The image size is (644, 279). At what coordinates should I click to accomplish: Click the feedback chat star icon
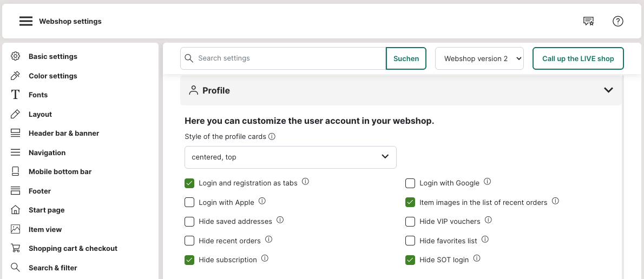[588, 21]
